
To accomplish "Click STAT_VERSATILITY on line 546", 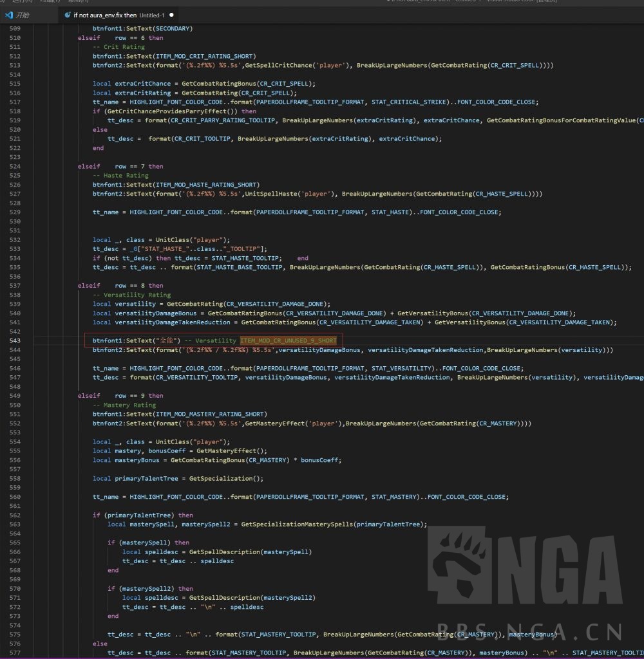I will point(401,369).
